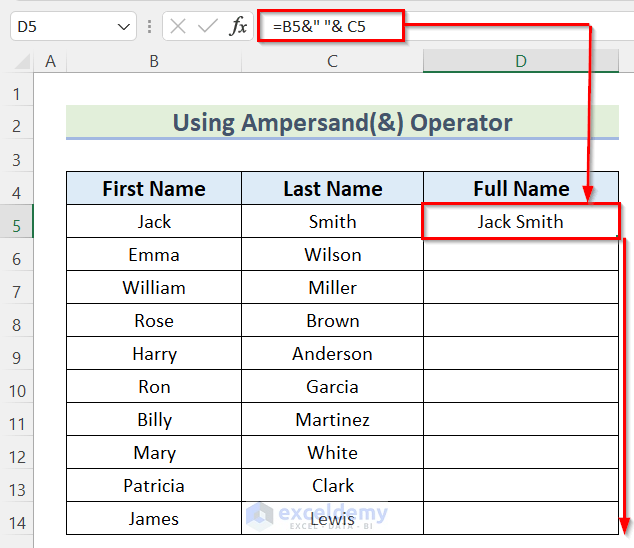Select cell containing 'Jack'
This screenshot has height=548, width=634.
pyautogui.click(x=154, y=222)
